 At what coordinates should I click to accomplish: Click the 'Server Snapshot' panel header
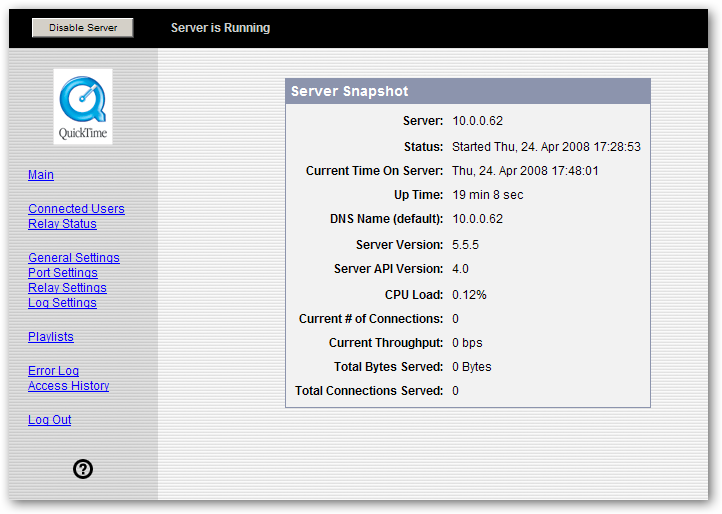tap(468, 91)
